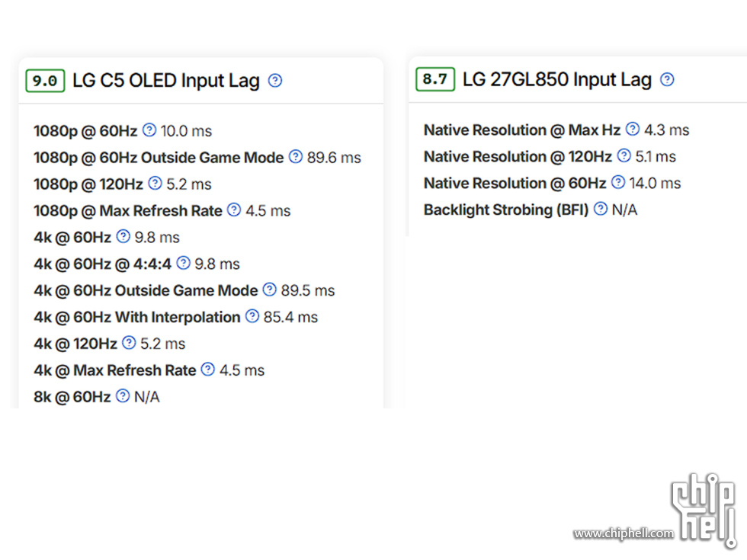Viewport: 747px width, 560px height.
Task: Open help for 8k @ 60Hz
Action: click(x=123, y=396)
